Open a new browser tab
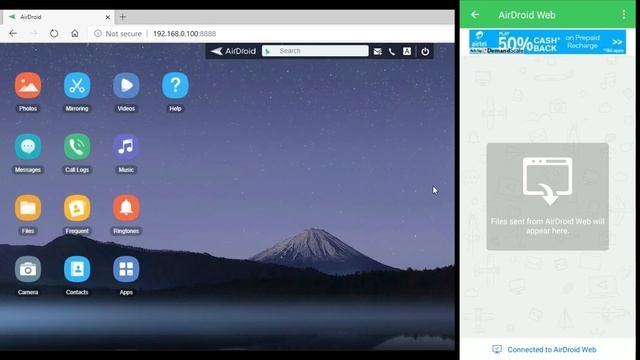This screenshot has width=640, height=360. coord(123,17)
